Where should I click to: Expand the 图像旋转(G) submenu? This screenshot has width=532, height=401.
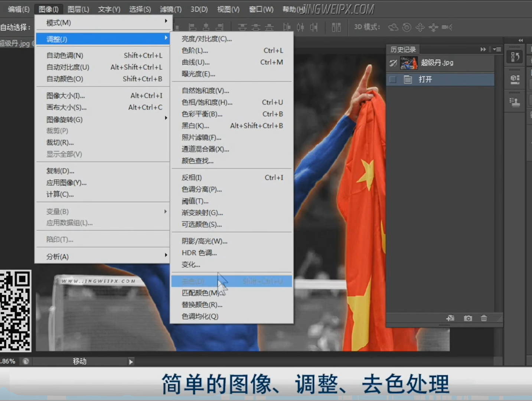click(103, 119)
